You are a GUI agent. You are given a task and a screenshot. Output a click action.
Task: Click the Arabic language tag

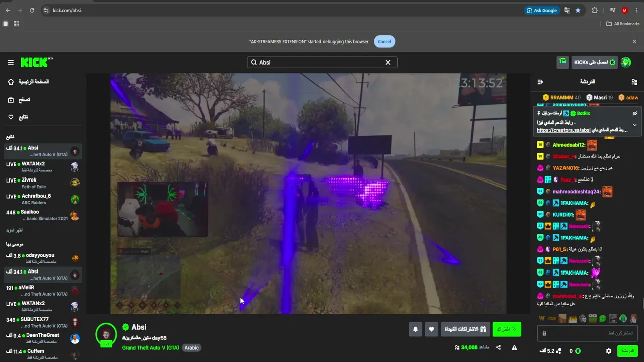[x=192, y=348]
